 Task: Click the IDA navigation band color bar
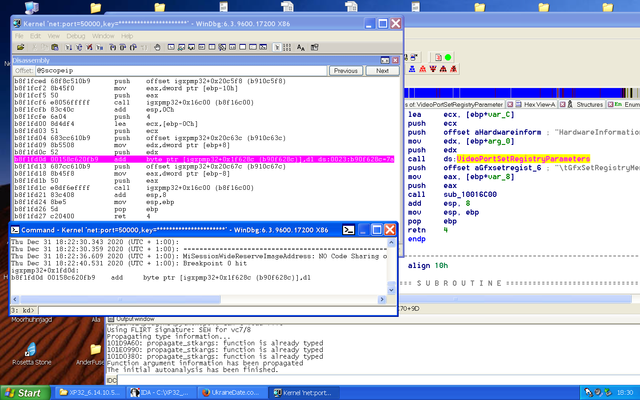(x=522, y=93)
